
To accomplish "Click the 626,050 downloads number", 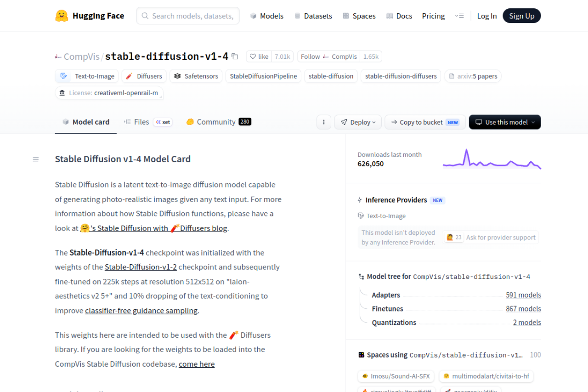I will click(371, 164).
